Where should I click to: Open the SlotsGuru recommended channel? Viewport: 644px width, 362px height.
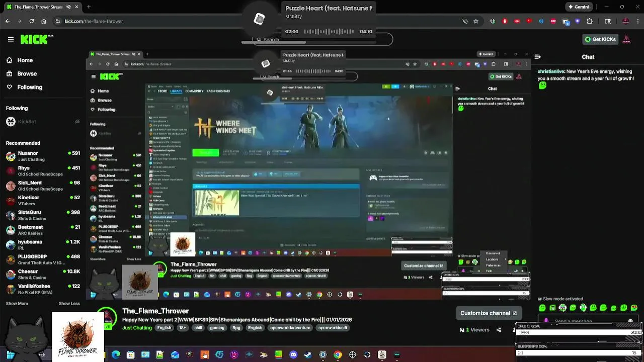coord(43,215)
